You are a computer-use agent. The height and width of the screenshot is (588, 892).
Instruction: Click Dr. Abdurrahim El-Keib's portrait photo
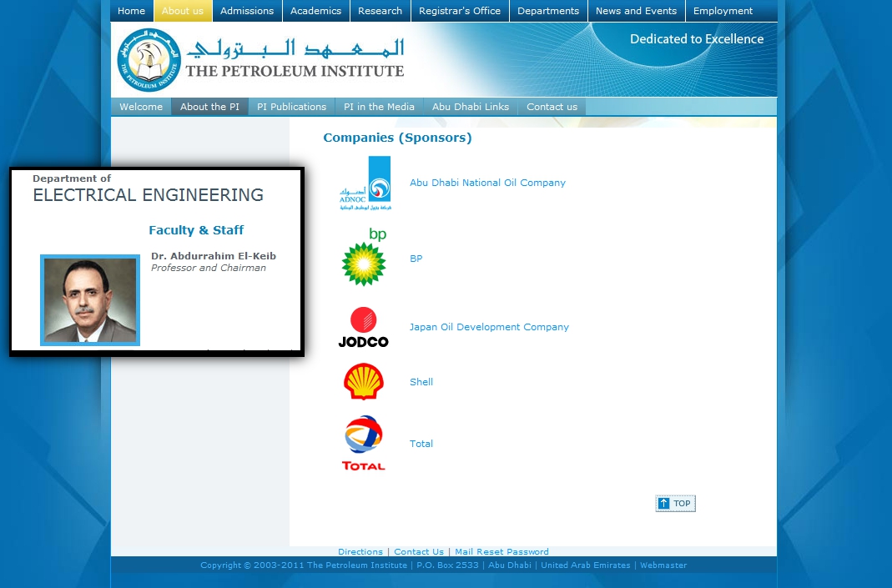pos(90,299)
